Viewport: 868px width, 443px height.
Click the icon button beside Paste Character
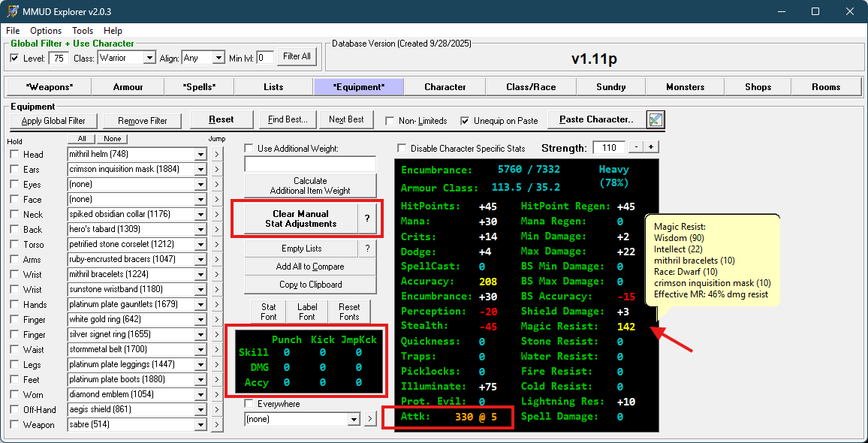coord(656,119)
